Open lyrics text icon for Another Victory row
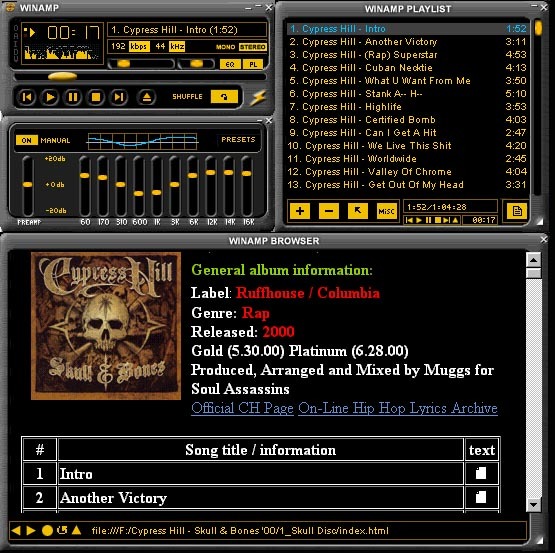Image resolution: width=555 pixels, height=553 pixels. pyautogui.click(x=481, y=497)
